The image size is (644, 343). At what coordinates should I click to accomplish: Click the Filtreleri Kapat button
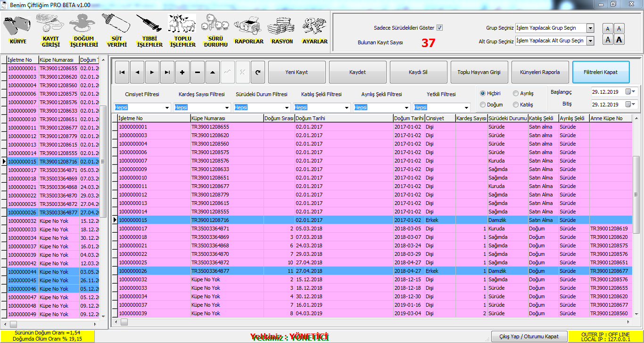point(600,72)
